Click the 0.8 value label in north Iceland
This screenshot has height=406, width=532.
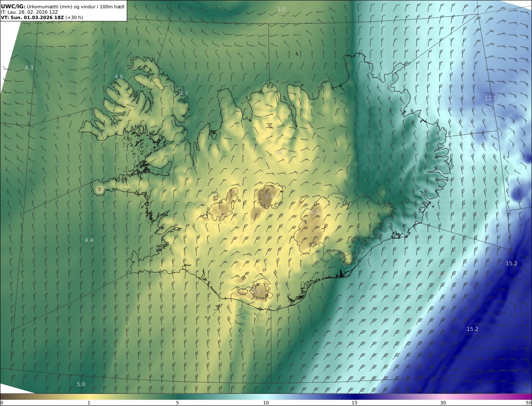pos(278,153)
